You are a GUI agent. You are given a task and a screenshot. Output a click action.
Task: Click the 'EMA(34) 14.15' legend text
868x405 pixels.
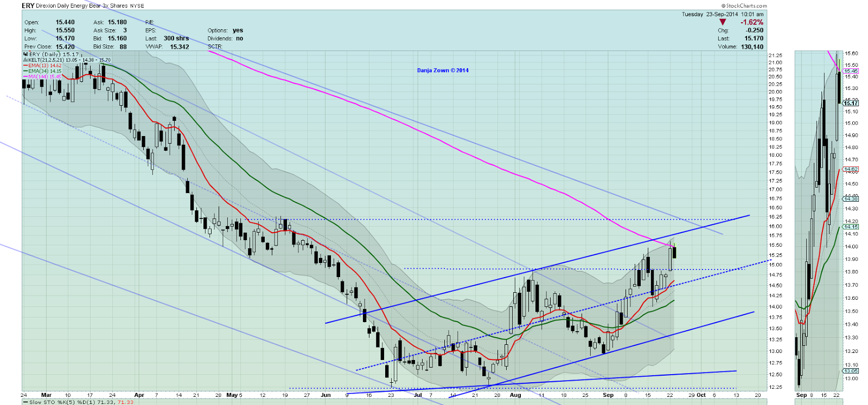(45, 71)
